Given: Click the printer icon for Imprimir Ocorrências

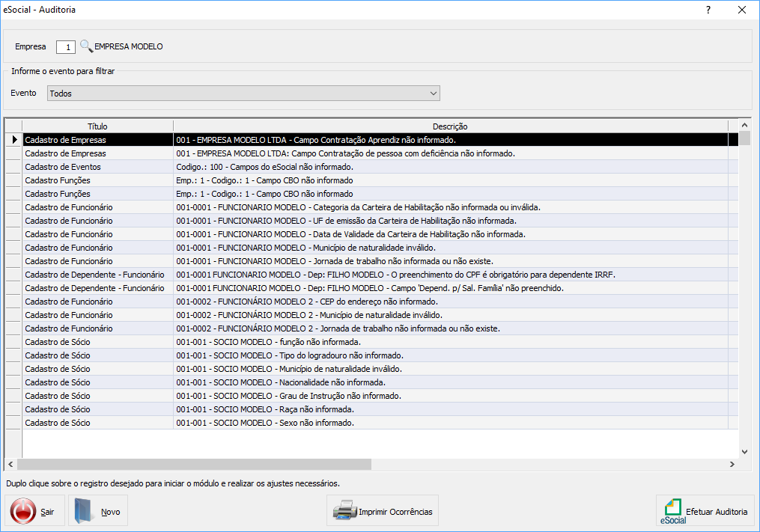Looking at the screenshot, I should [344, 512].
